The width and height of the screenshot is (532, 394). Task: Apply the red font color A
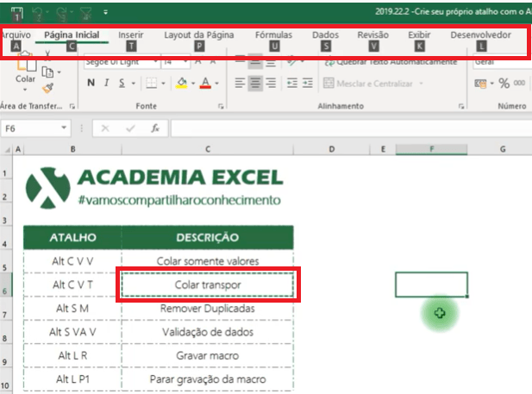click(x=205, y=83)
